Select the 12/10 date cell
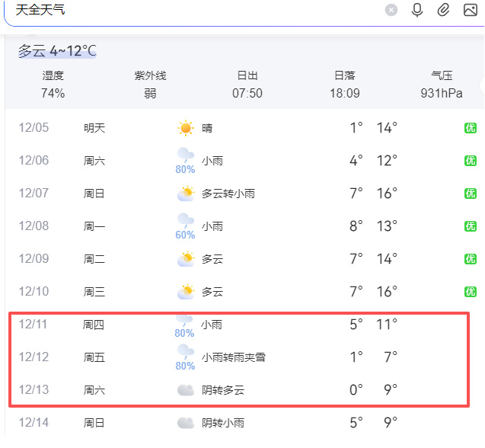The width and height of the screenshot is (485, 448). click(34, 291)
